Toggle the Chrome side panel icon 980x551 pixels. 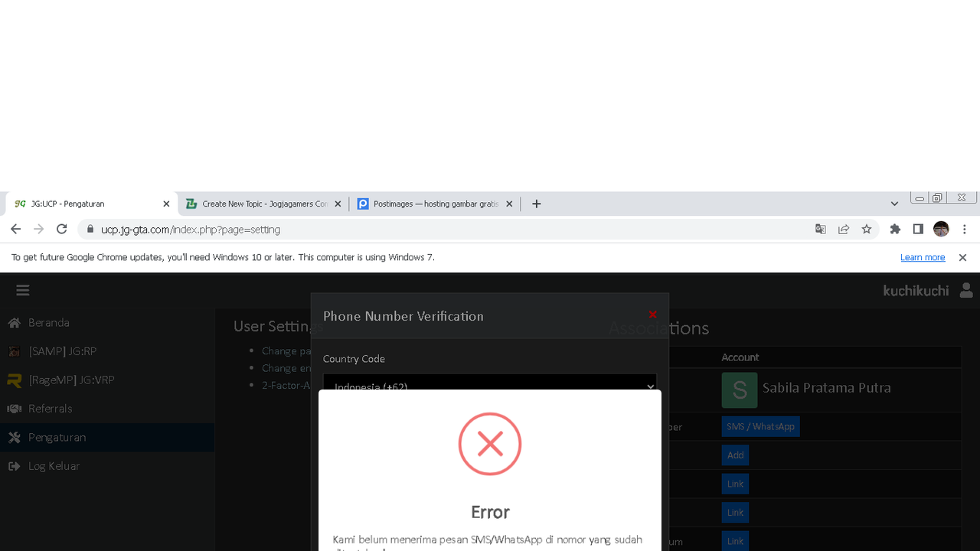pyautogui.click(x=918, y=229)
